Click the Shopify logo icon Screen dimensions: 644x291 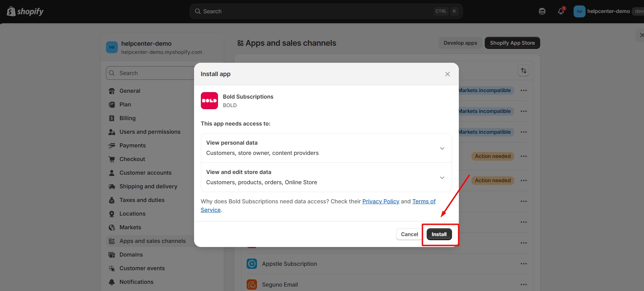coord(11,11)
